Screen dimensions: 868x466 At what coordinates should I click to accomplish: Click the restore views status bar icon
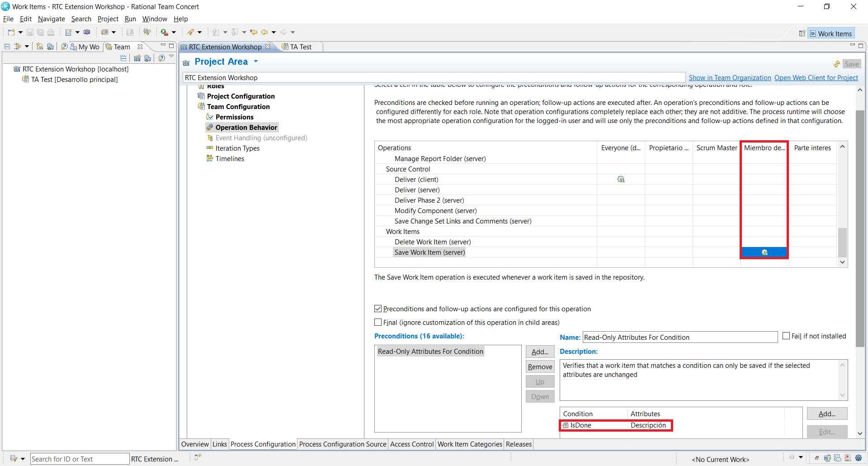[x=816, y=458]
